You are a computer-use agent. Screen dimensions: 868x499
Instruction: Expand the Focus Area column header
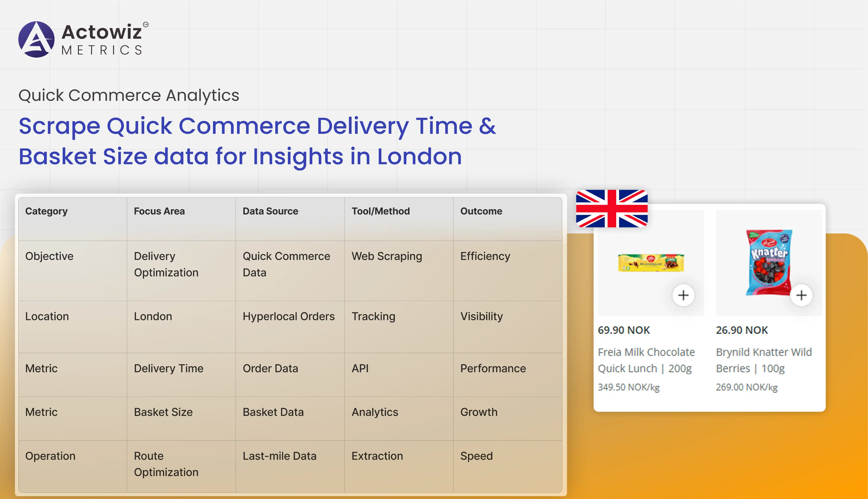(x=159, y=211)
